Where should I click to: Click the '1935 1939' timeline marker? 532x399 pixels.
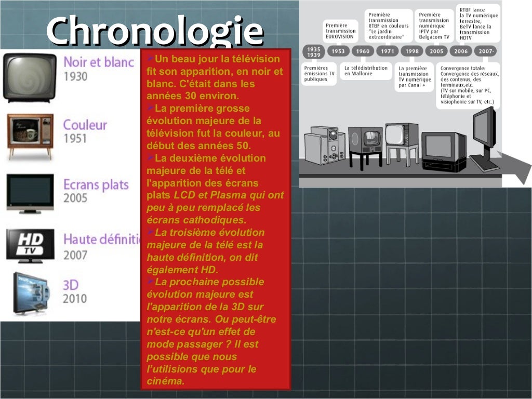[313, 52]
